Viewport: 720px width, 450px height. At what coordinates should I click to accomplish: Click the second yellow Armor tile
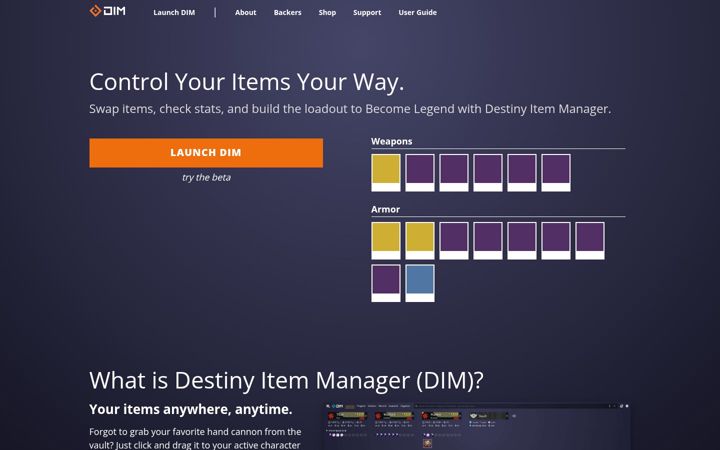click(420, 241)
